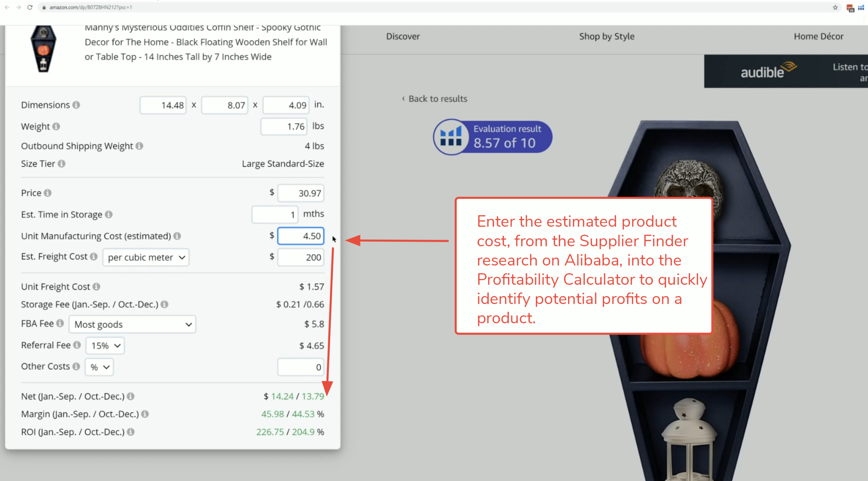Click the Net profit info icon

pyautogui.click(x=131, y=396)
